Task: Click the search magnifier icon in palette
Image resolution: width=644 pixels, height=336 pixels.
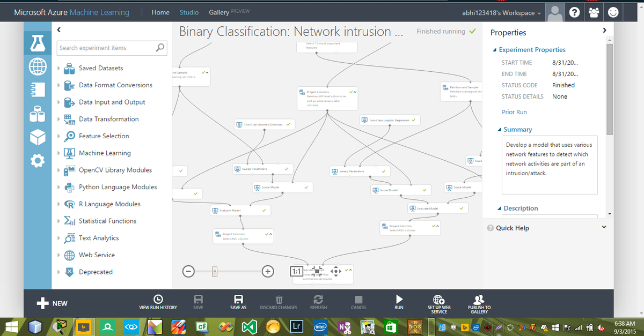Action: 160,48
